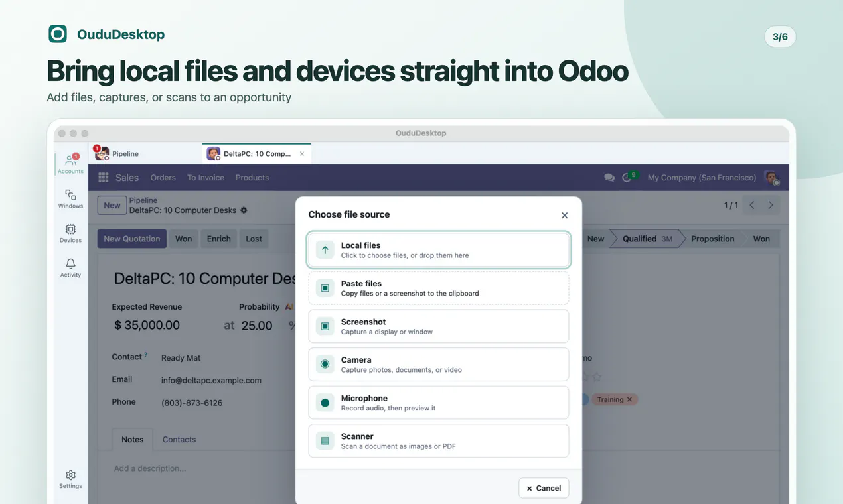Click the Paste files clipboard icon
Screen dimensions: 843x504
pos(325,288)
